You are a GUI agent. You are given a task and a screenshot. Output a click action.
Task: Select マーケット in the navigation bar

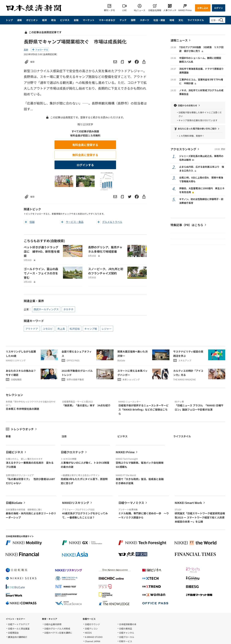point(89,20)
